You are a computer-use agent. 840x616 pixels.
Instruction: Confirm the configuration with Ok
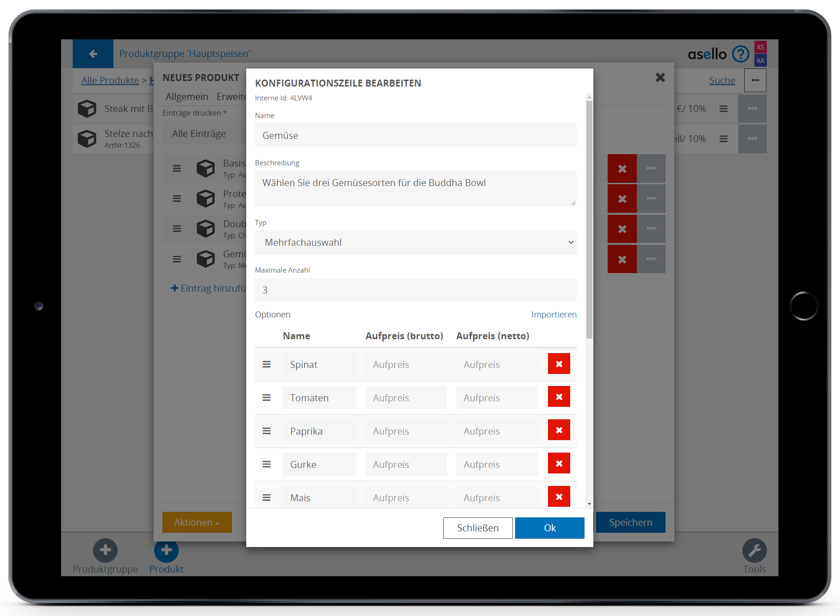tap(549, 528)
